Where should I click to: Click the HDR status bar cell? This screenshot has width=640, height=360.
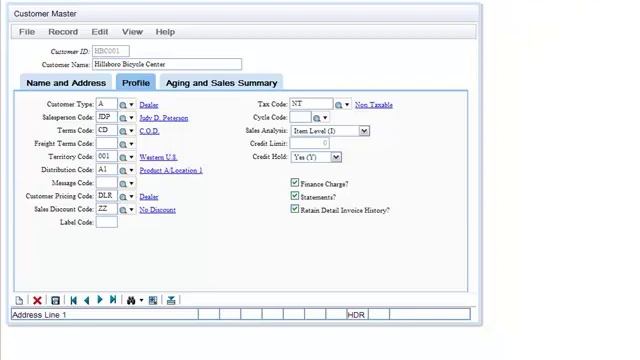(x=358, y=314)
